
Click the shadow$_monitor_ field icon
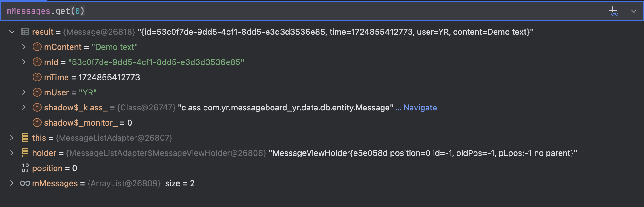coord(37,123)
